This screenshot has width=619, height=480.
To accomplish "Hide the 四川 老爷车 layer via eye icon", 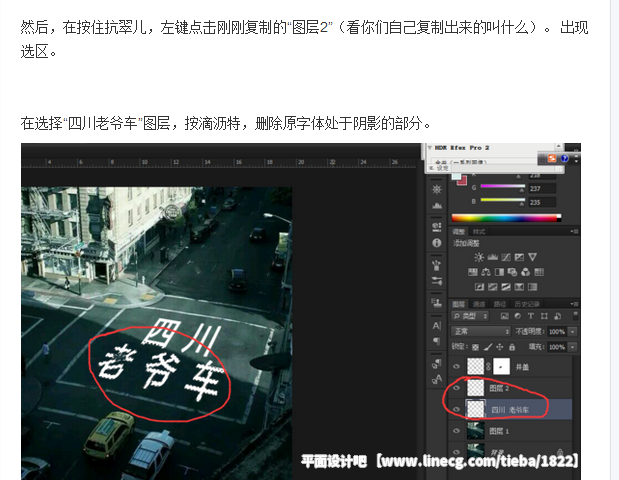I will [x=456, y=409].
